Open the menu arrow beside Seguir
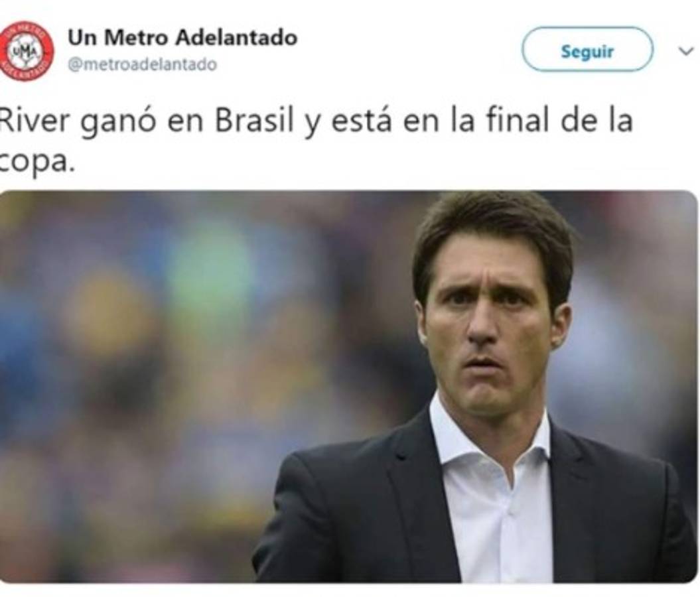The width and height of the screenshot is (700, 597). (686, 51)
